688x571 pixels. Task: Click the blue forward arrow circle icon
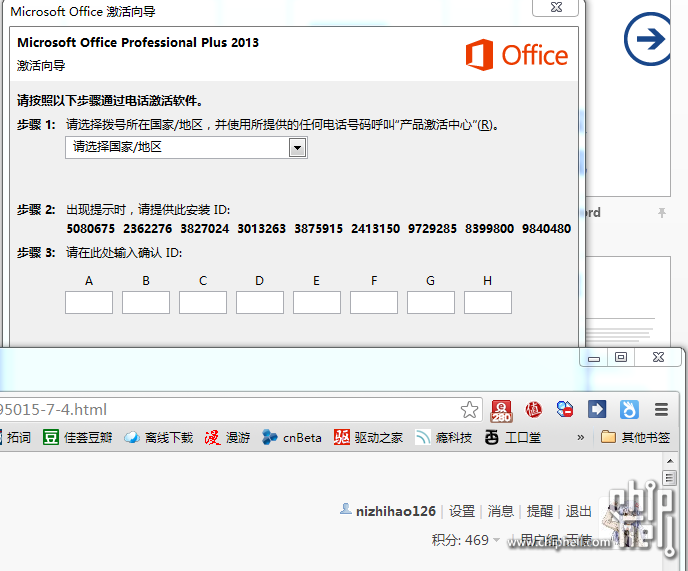649,39
